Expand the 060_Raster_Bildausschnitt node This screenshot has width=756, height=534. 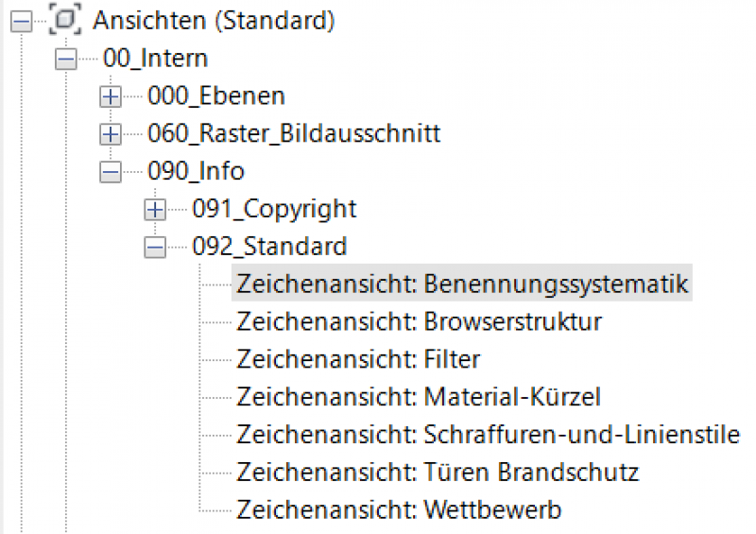(x=112, y=134)
